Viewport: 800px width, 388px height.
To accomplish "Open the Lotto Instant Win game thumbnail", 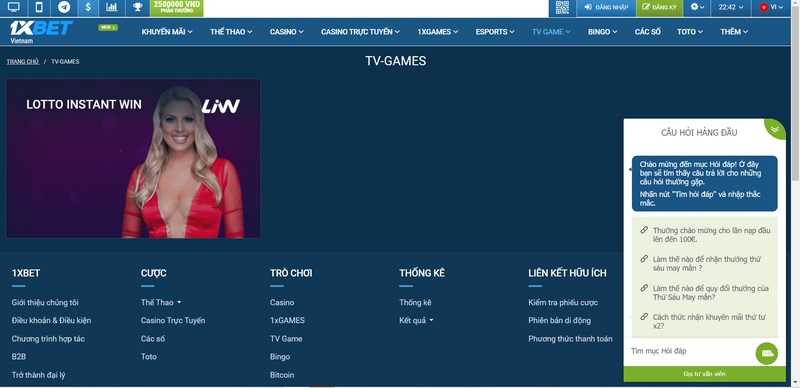I will 133,158.
